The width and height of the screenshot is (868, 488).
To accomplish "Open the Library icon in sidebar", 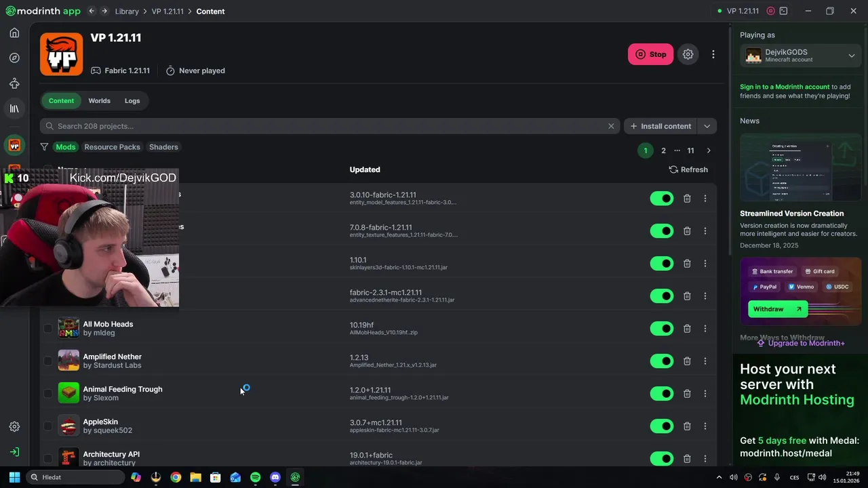I will (14, 108).
